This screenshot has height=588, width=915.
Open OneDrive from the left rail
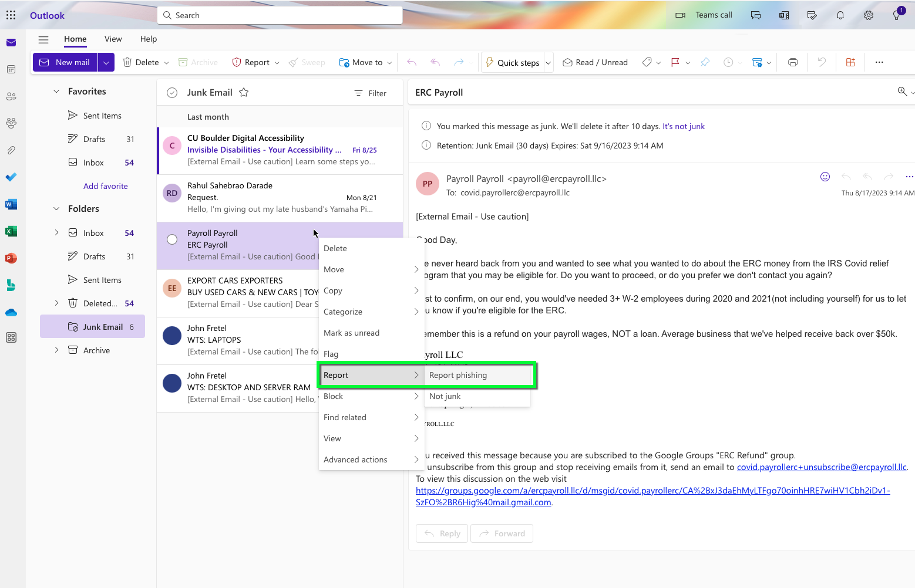(x=11, y=312)
